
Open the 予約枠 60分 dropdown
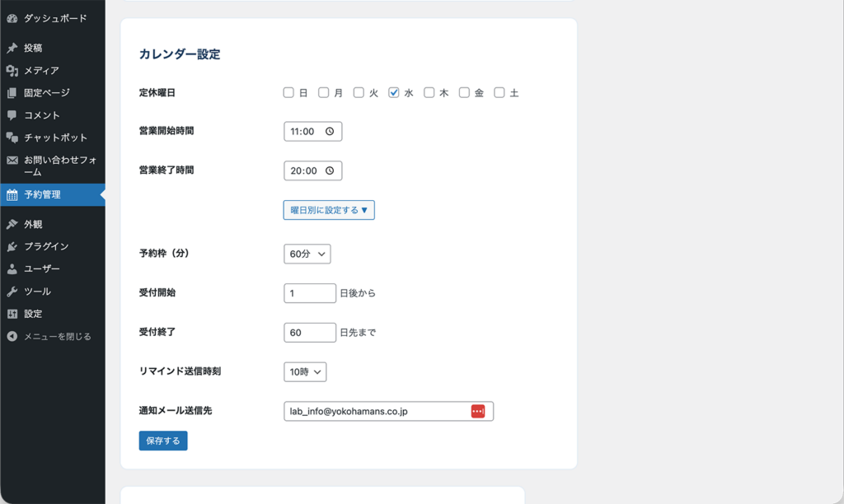pyautogui.click(x=307, y=254)
